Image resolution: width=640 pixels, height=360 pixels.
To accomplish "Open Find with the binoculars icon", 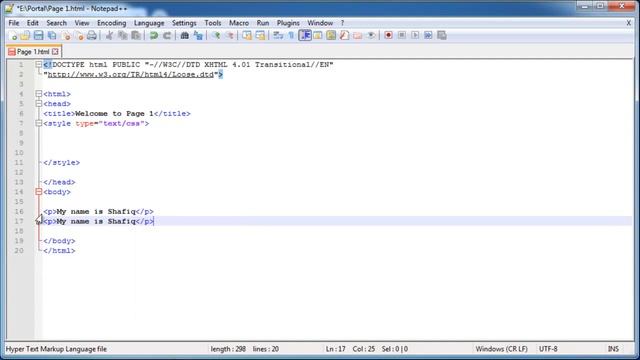I will coord(184,36).
